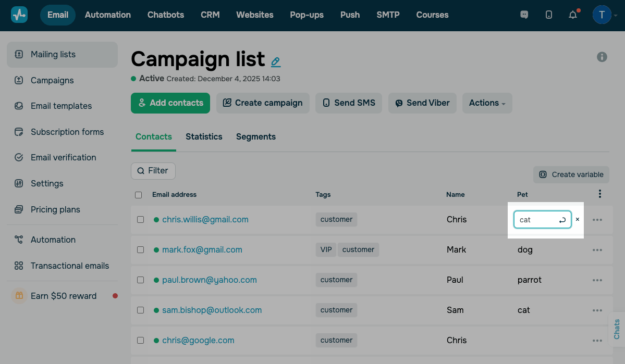The image size is (625, 364).
Task: Open the notifications bell
Action: pyautogui.click(x=573, y=15)
